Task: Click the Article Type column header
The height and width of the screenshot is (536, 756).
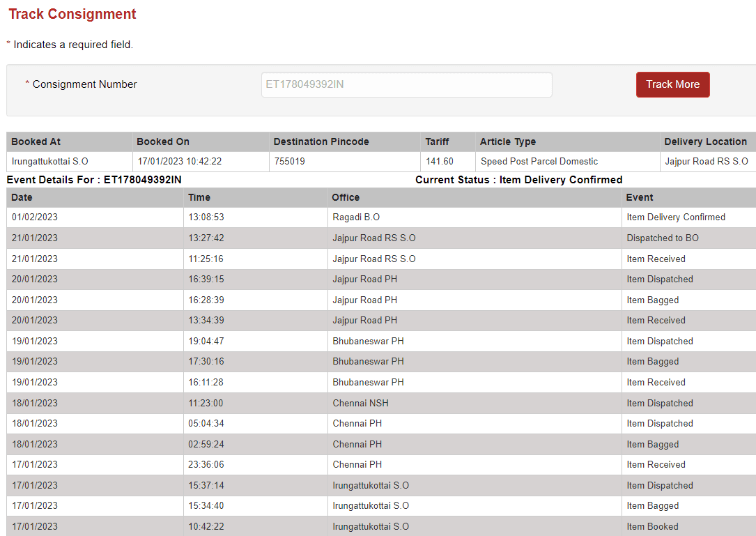Action: 507,141
